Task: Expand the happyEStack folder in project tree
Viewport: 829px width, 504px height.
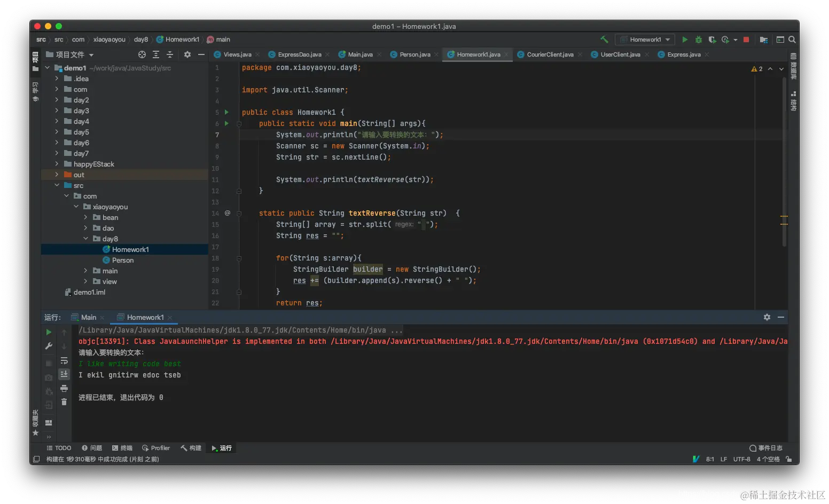Action: click(57, 164)
